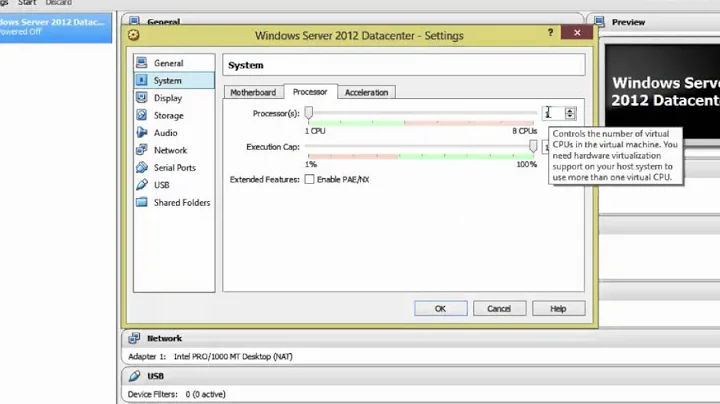Enable PAE/NX checkbox
The height and width of the screenshot is (404, 720).
pos(309,180)
